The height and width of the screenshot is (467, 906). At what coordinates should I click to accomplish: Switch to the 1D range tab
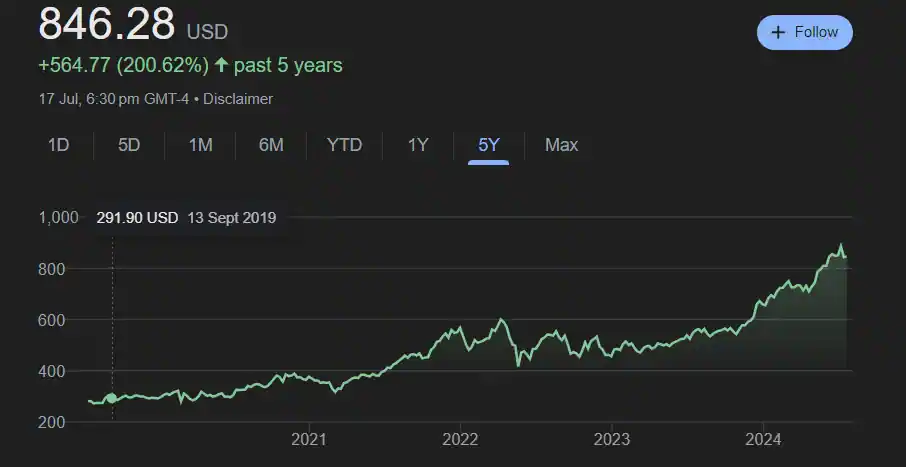click(58, 145)
